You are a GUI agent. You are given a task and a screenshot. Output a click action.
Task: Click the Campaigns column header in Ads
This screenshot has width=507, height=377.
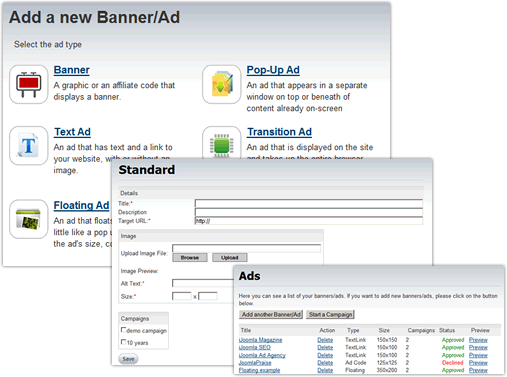pos(421,330)
